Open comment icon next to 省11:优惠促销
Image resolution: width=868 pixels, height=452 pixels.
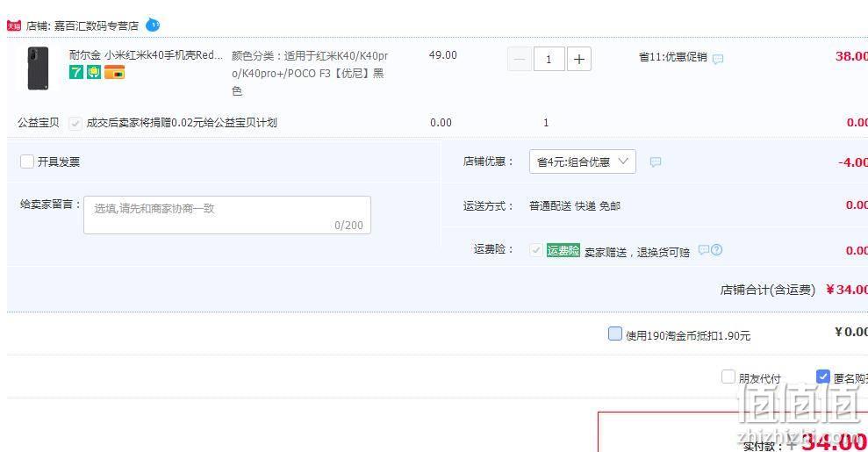(717, 59)
